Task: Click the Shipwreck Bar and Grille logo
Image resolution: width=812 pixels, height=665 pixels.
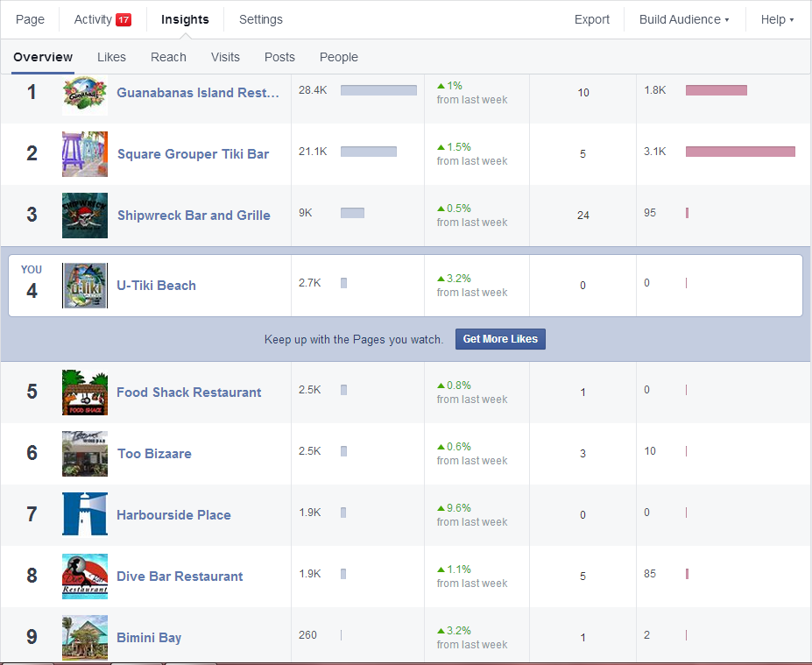Action: [x=85, y=216]
